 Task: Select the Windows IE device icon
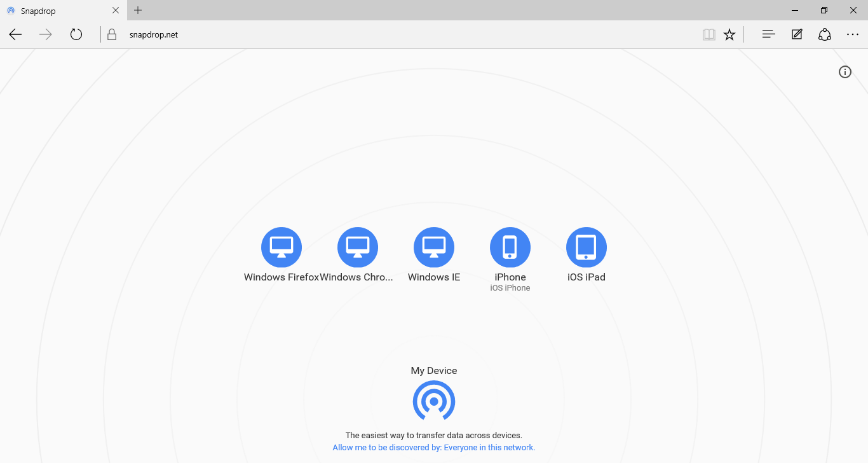[434, 247]
